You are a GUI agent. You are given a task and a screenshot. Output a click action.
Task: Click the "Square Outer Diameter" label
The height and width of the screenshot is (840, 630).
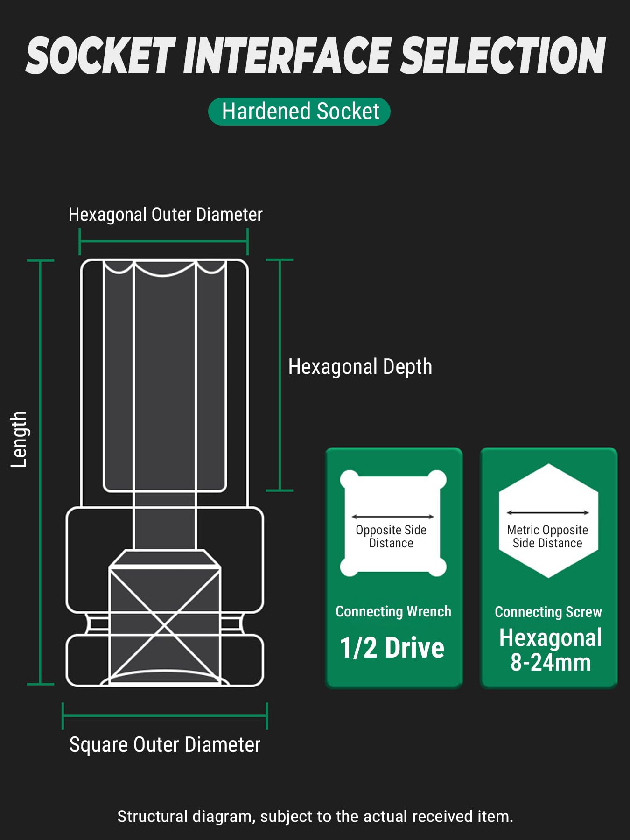165,745
